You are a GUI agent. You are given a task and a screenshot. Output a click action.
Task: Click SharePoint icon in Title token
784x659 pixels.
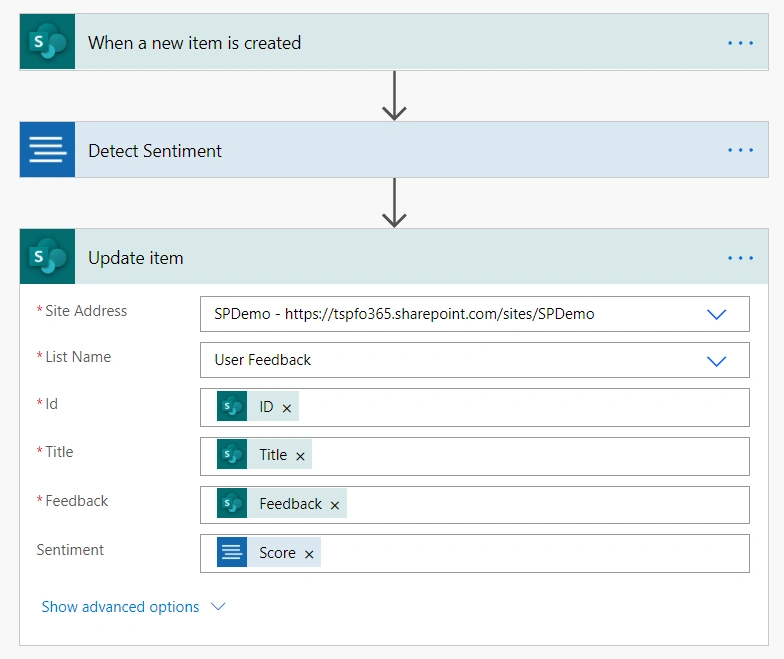click(x=232, y=454)
